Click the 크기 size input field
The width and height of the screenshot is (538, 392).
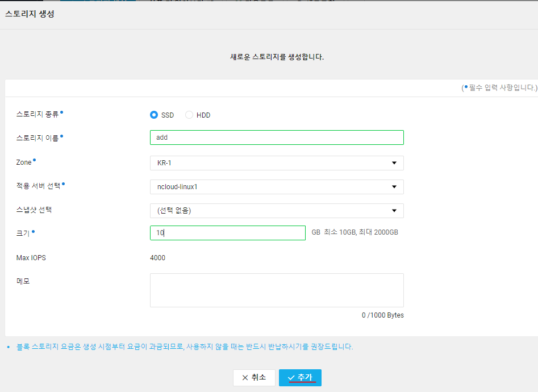click(x=228, y=233)
